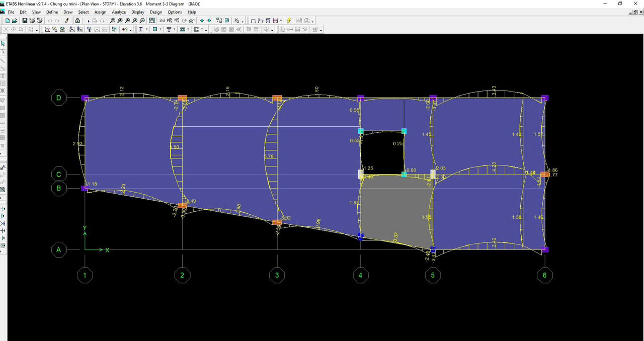This screenshot has height=341, width=644.
Task: Select the Pointer tool in left sidebar
Action: point(3,44)
